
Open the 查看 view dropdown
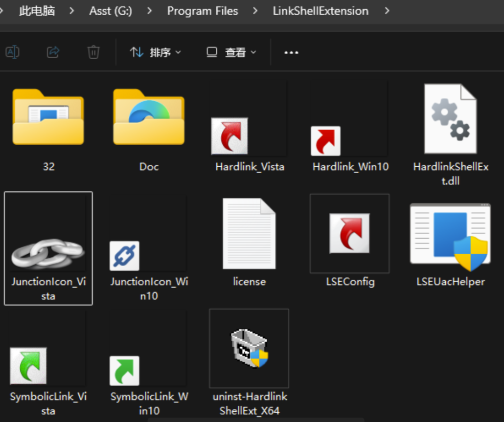231,52
